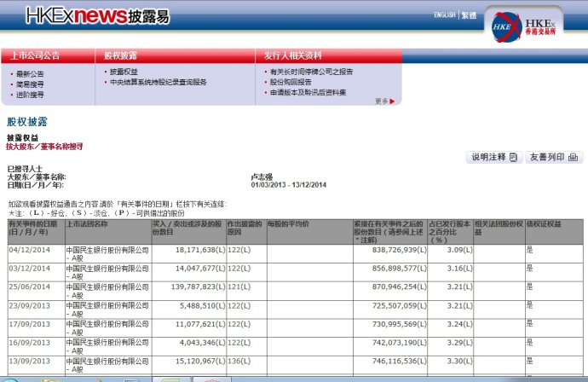Viewport: 588px width, 382px height.
Task: Click percentage 3.29(L)
Action: click(460, 342)
